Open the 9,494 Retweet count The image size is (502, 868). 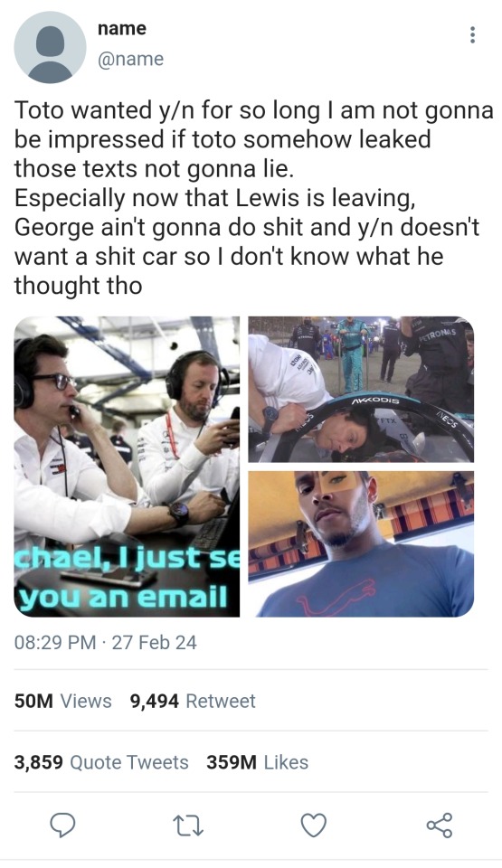(x=193, y=701)
